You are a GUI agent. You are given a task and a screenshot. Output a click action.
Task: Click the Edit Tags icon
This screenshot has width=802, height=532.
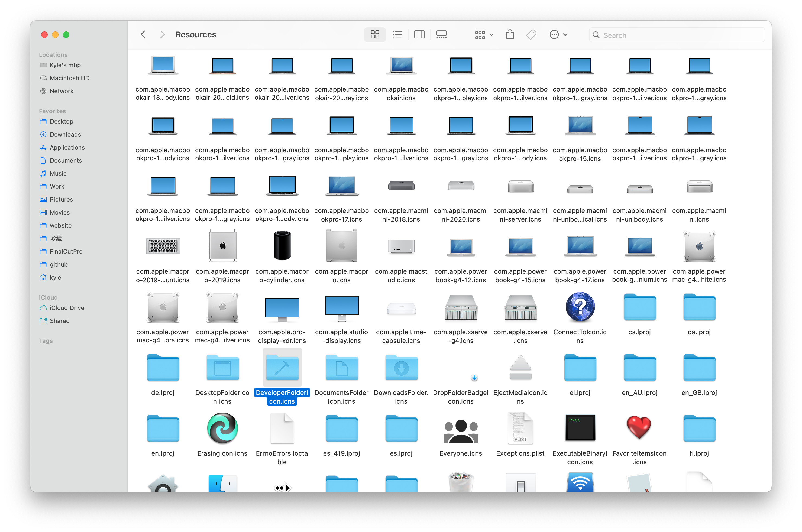pyautogui.click(x=531, y=35)
